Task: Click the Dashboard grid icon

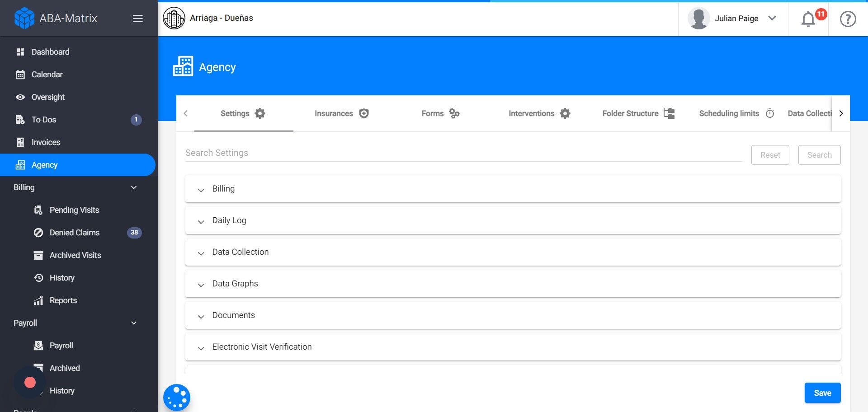Action: pyautogui.click(x=20, y=52)
